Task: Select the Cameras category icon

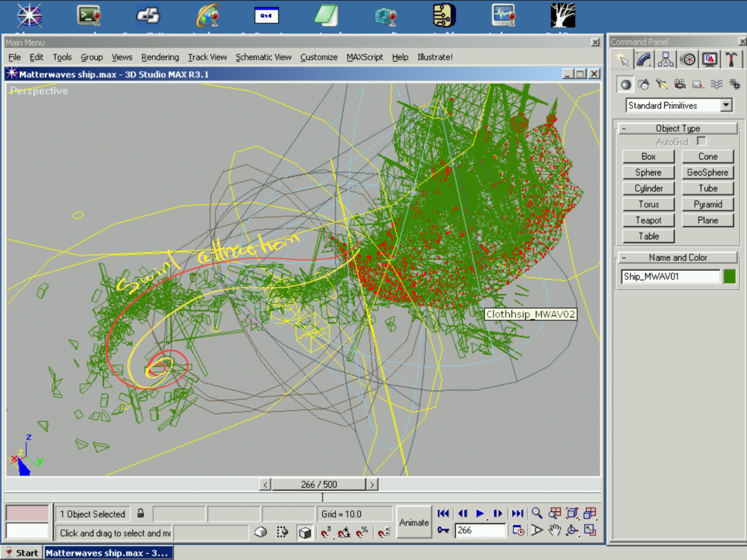Action: tap(680, 85)
